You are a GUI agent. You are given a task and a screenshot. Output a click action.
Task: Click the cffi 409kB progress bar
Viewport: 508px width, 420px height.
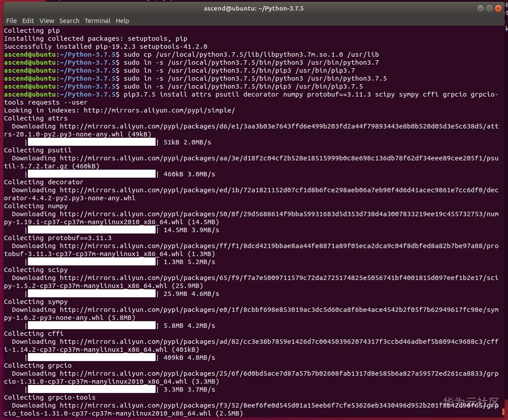coord(92,358)
